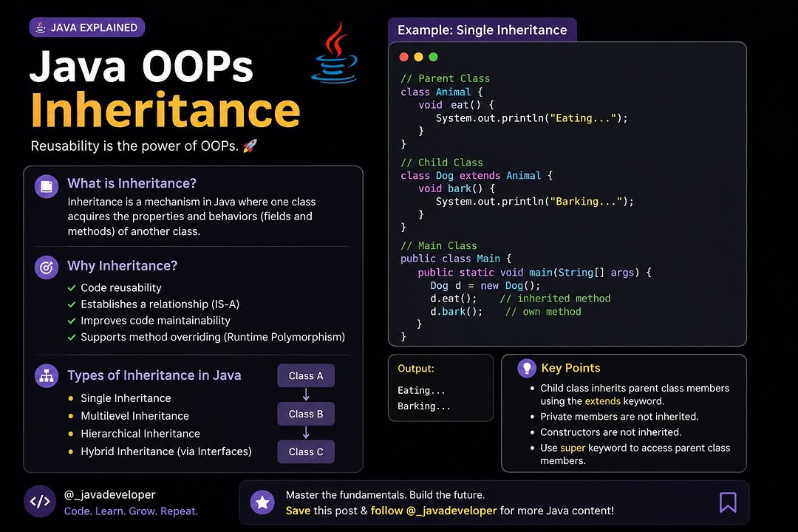The width and height of the screenshot is (798, 532).
Task: Click the Eating... output line
Action: pyautogui.click(x=421, y=390)
